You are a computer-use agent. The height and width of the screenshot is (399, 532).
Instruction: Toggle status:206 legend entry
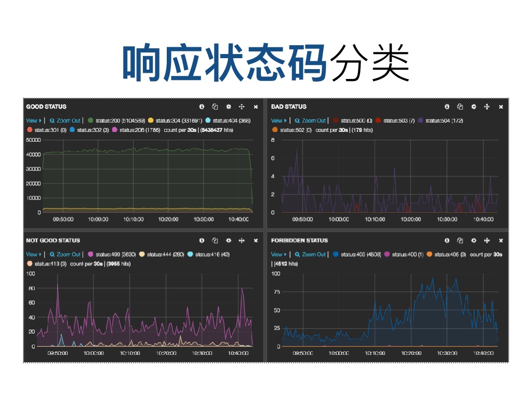[x=136, y=130]
